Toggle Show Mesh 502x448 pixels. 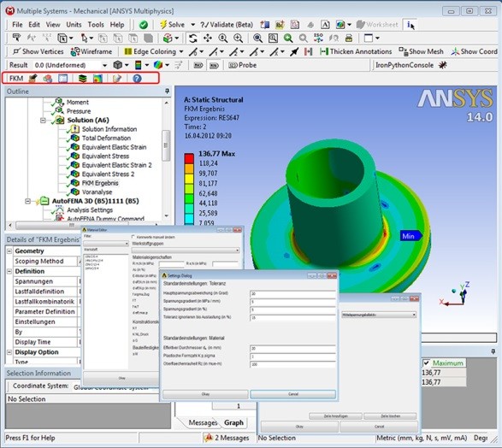click(421, 51)
